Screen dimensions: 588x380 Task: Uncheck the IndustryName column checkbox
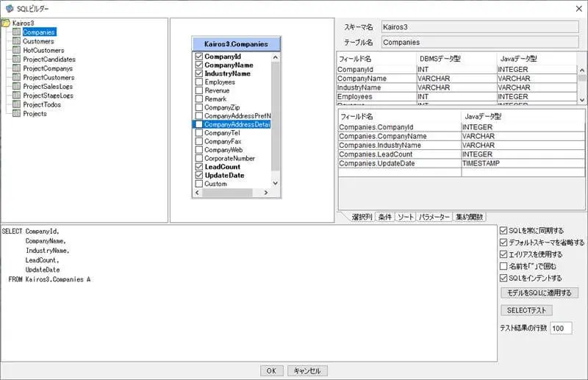point(199,74)
